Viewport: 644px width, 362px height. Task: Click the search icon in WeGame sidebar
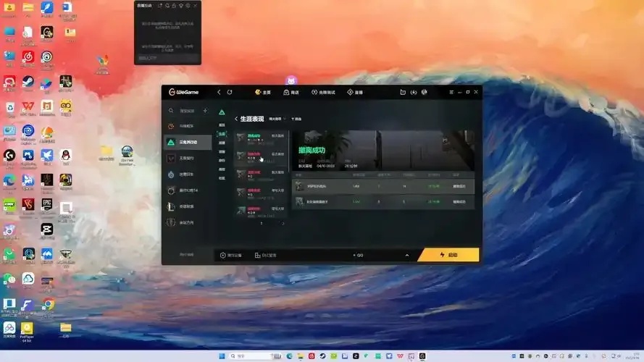pyautogui.click(x=171, y=111)
